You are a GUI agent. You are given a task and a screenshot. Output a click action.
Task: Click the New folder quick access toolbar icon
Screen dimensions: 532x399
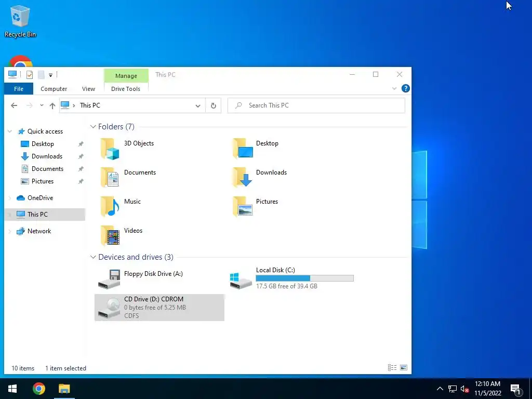click(41, 75)
